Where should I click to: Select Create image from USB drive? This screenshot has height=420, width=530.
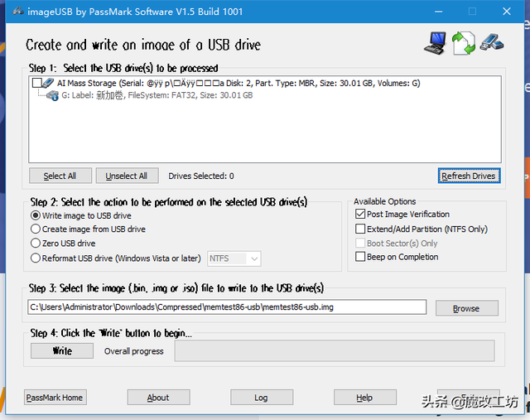36,229
